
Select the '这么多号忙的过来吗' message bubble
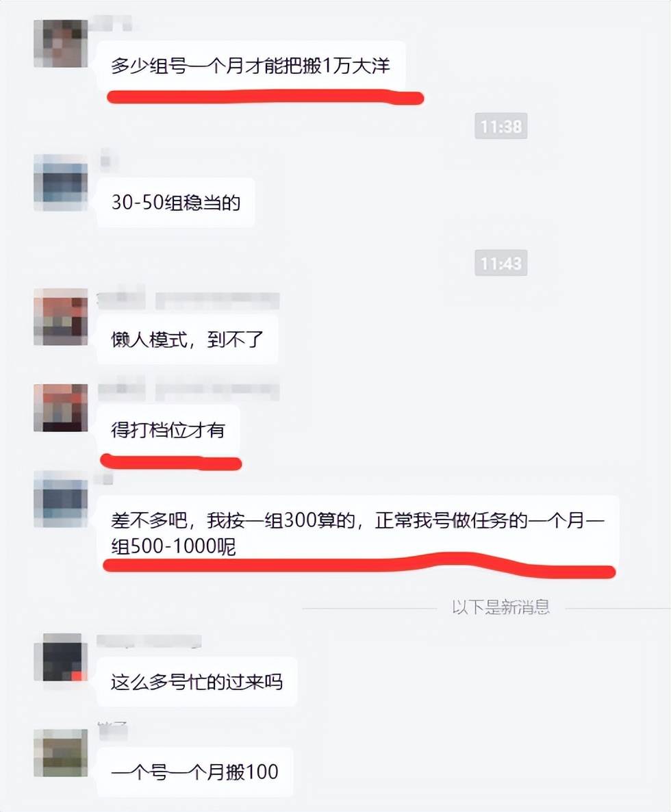(x=197, y=682)
